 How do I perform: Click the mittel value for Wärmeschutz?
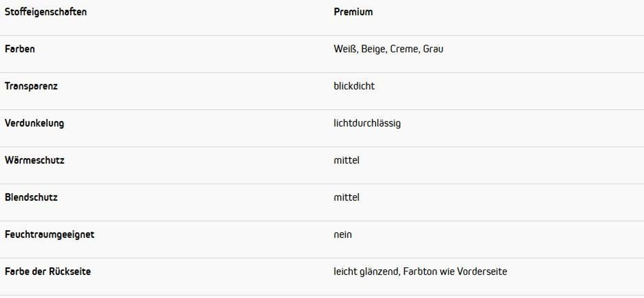point(346,160)
